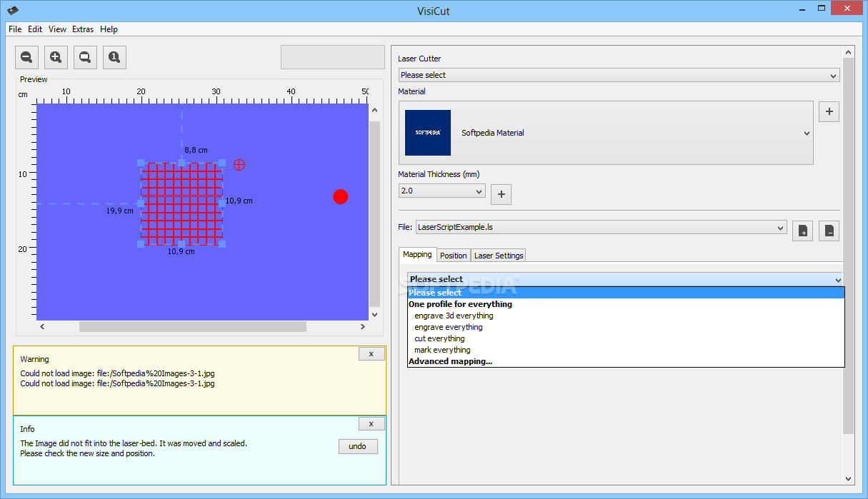Click the Softpedia material thumbnail
Viewport: 868px width, 499px height.
pos(428,133)
